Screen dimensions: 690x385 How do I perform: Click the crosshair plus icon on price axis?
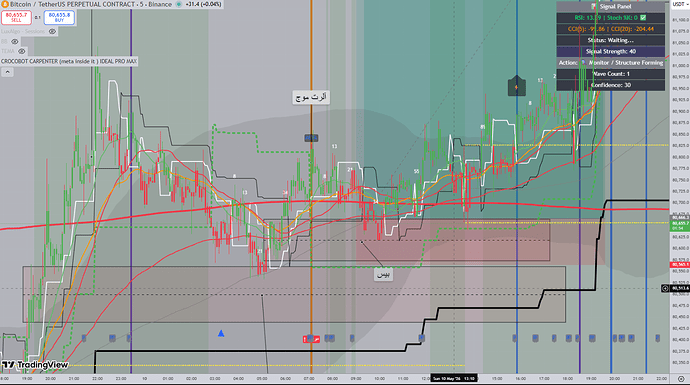(x=665, y=288)
